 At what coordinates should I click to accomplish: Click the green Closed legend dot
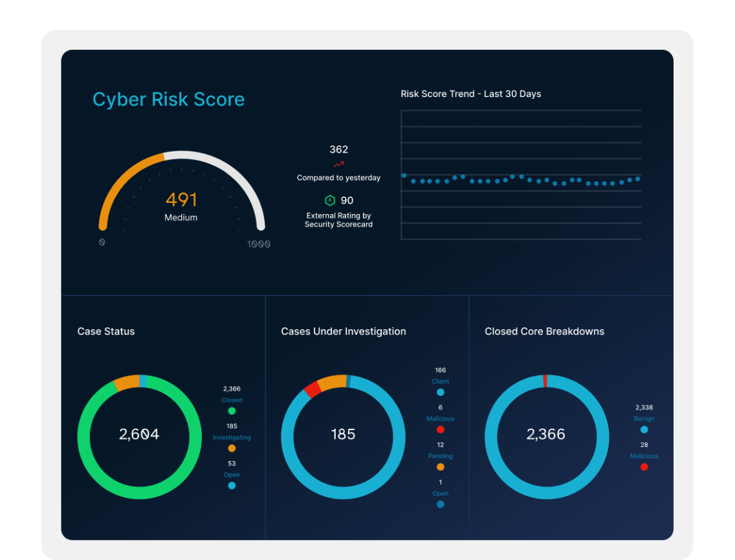[x=232, y=411]
